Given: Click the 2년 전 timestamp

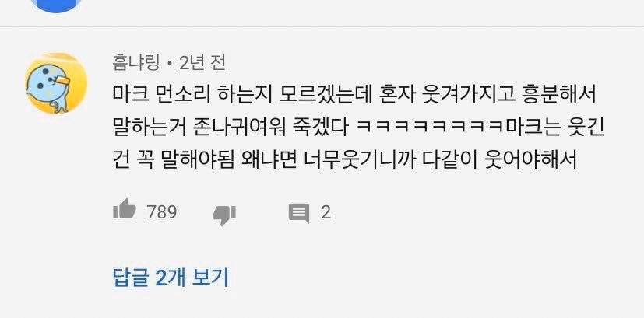Looking at the screenshot, I should 202,63.
